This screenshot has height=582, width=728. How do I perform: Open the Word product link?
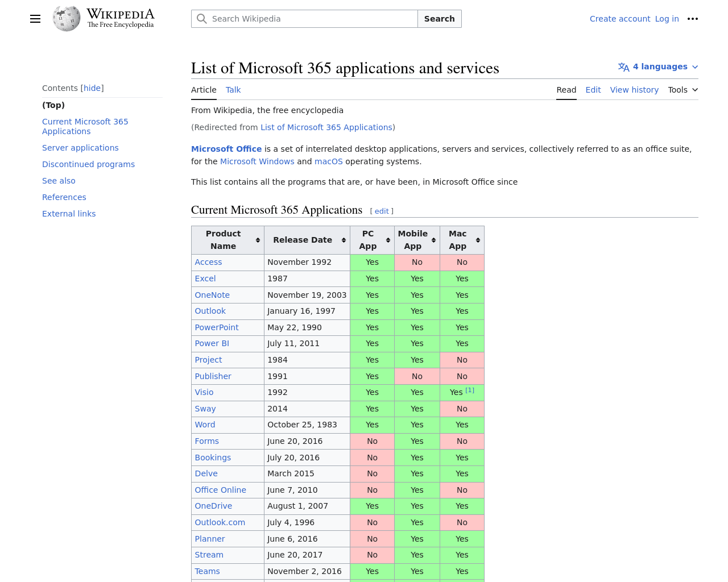[x=205, y=425]
